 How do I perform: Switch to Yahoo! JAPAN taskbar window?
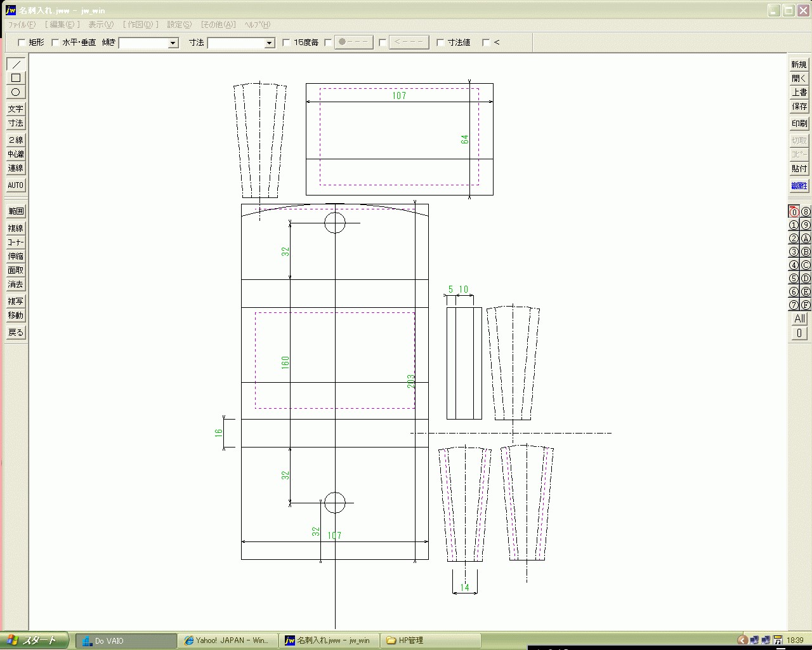coord(227,640)
